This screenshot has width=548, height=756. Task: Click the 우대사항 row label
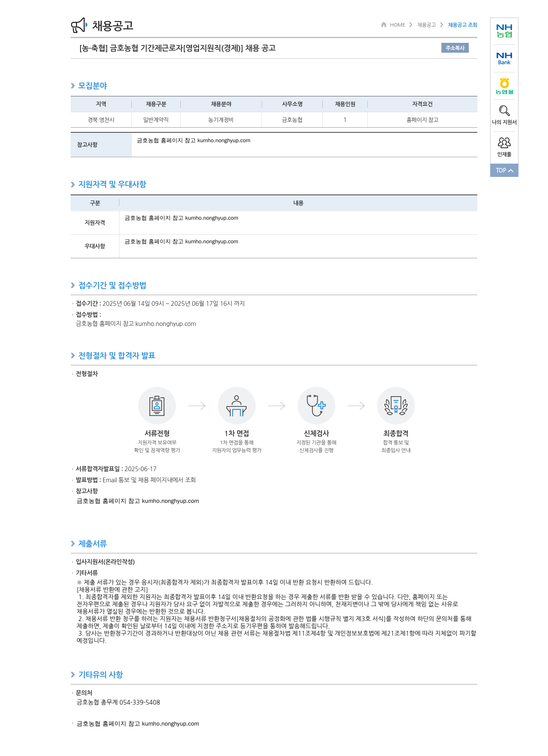[x=95, y=246]
